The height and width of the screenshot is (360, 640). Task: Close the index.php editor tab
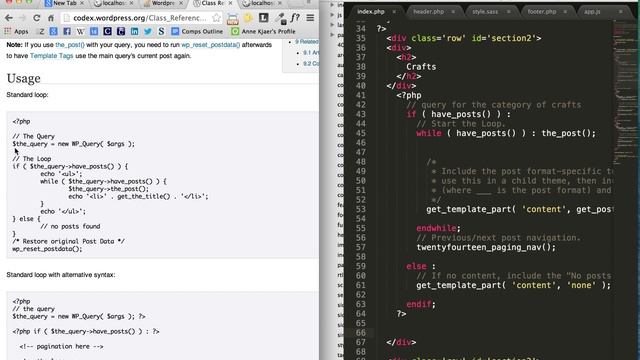[394, 12]
